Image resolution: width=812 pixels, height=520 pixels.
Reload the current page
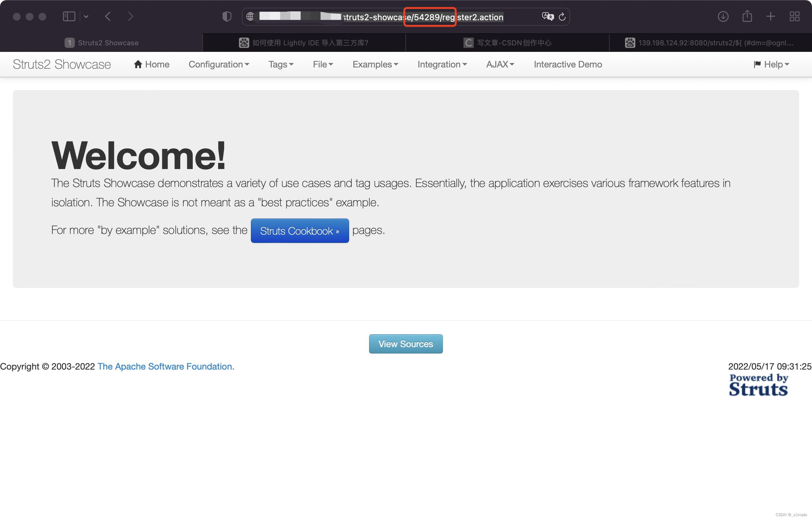coord(562,16)
